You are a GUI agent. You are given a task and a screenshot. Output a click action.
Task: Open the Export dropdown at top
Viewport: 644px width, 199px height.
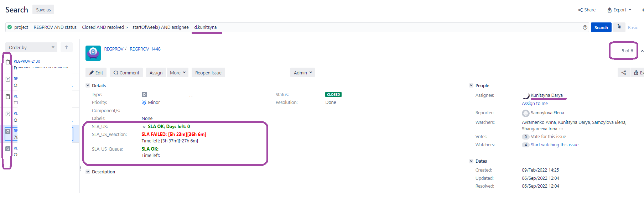pos(619,10)
